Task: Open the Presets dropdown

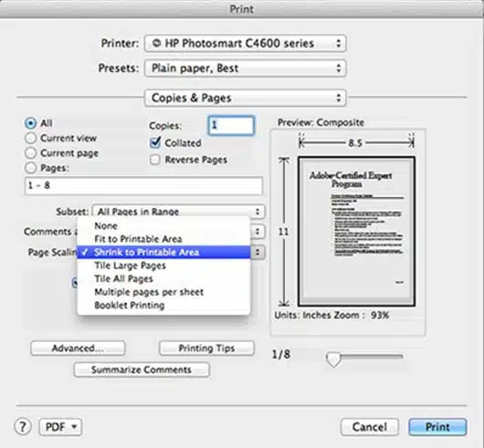Action: (x=245, y=68)
